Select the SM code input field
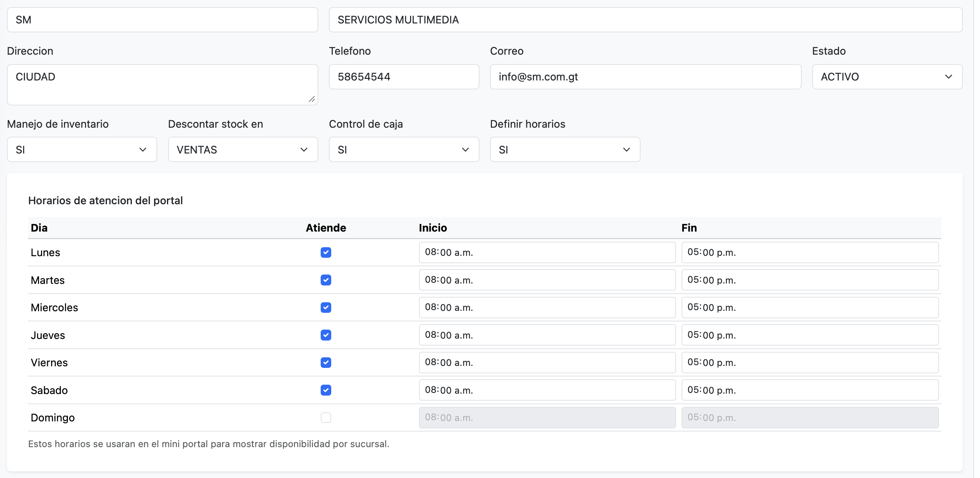Image resolution: width=980 pixels, height=478 pixels. (x=163, y=20)
